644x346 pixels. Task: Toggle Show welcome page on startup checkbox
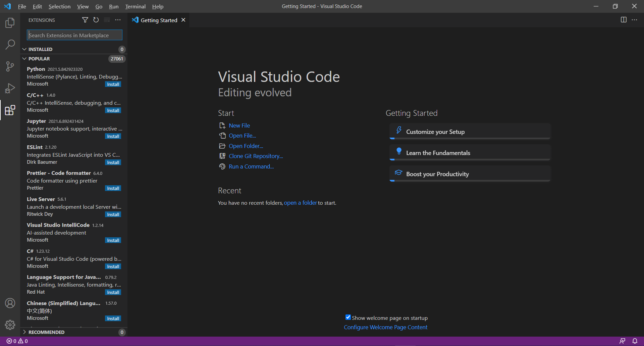tap(348, 317)
